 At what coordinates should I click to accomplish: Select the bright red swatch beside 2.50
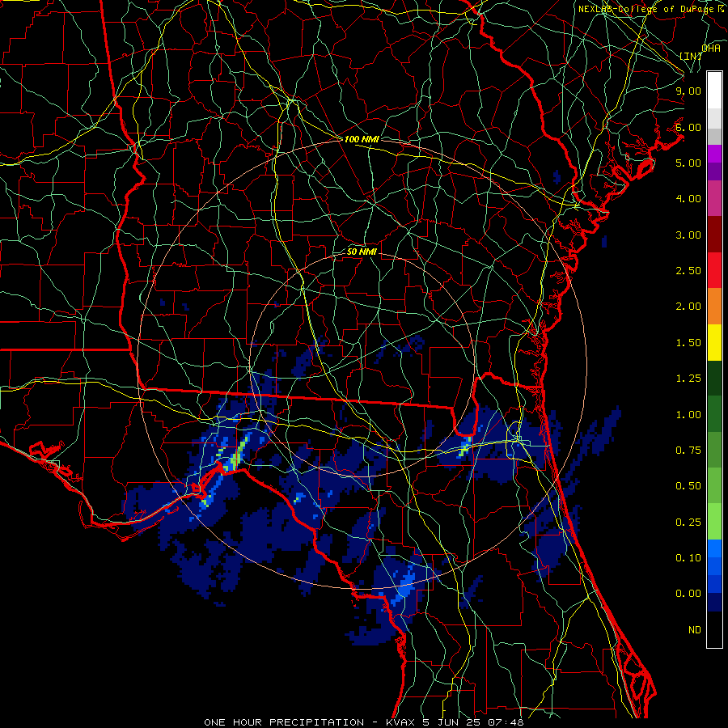(x=714, y=270)
